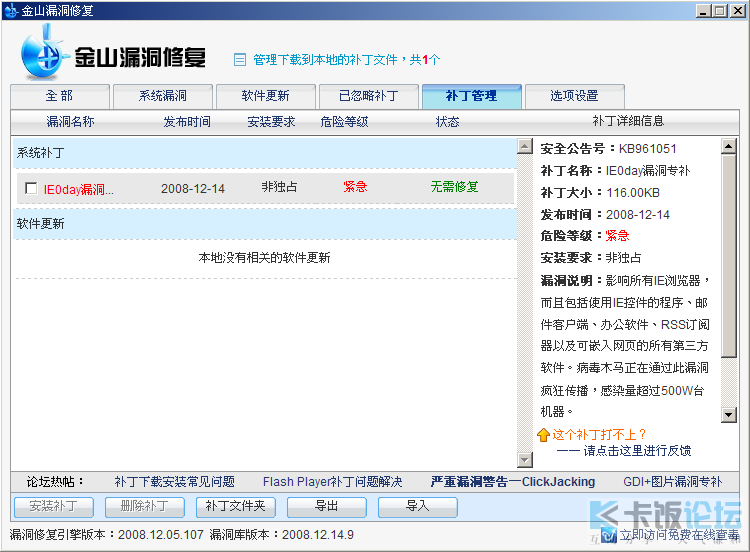Switch to the 全部 tab

tap(60, 96)
